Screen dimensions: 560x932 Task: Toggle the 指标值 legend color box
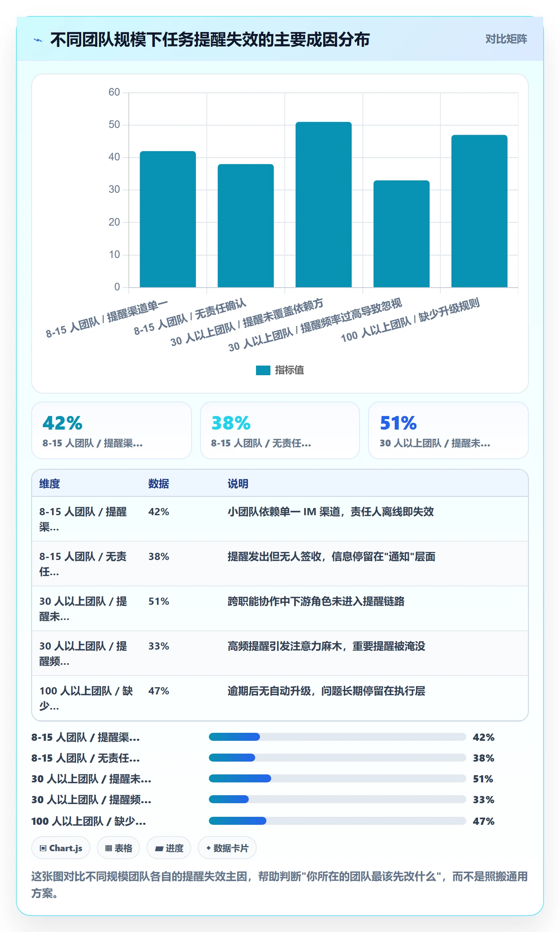click(263, 370)
